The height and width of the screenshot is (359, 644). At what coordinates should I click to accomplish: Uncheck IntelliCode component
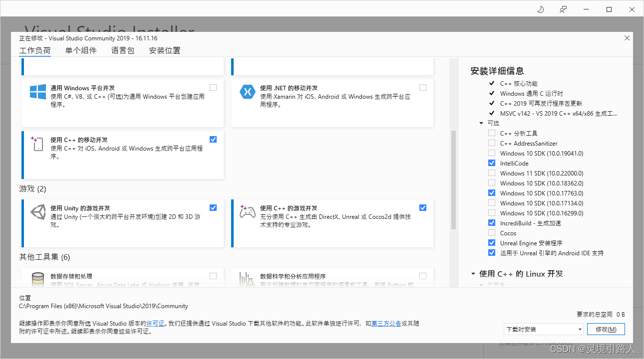[492, 163]
